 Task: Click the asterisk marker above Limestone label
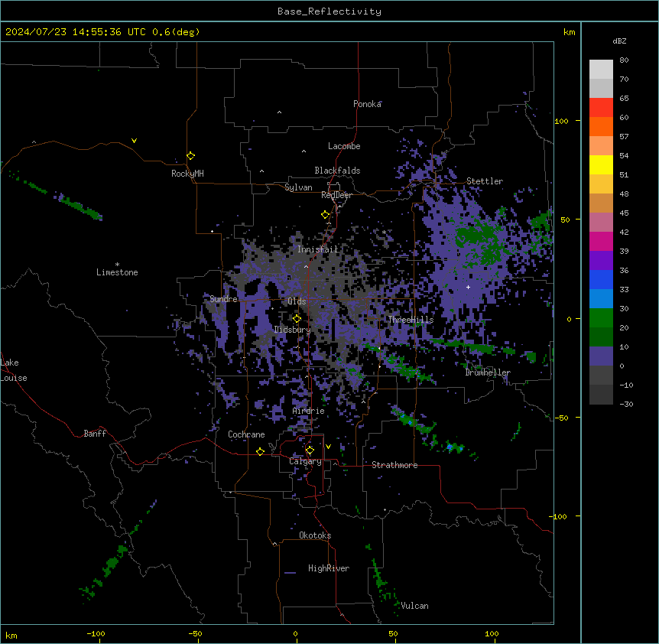coord(117,265)
